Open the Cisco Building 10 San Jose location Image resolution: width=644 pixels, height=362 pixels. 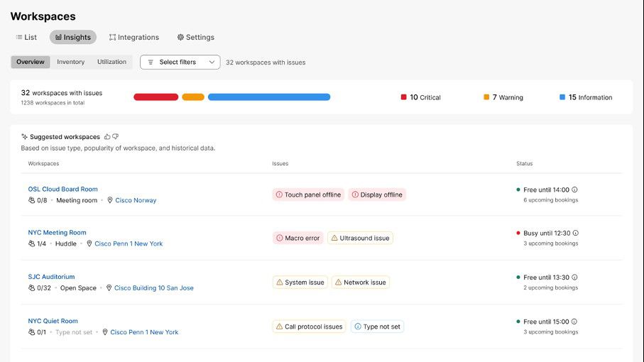tap(153, 288)
